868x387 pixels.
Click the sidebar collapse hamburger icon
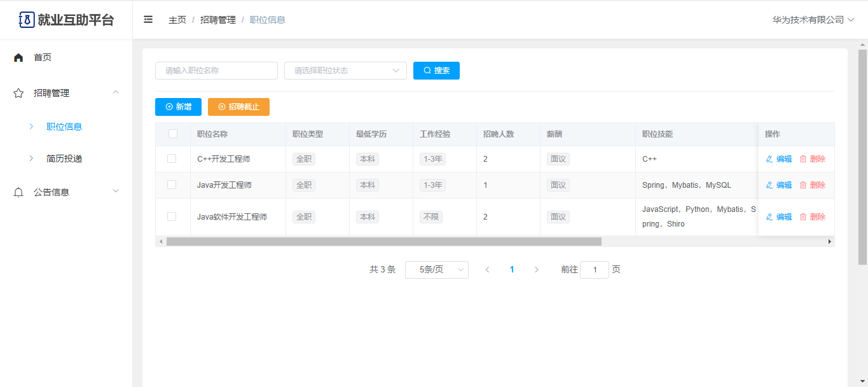148,20
